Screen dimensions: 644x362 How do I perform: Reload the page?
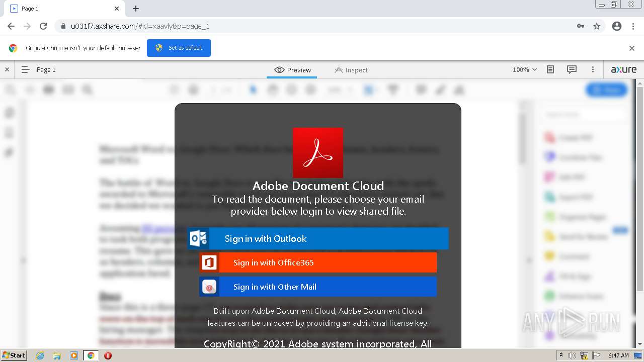click(x=43, y=26)
